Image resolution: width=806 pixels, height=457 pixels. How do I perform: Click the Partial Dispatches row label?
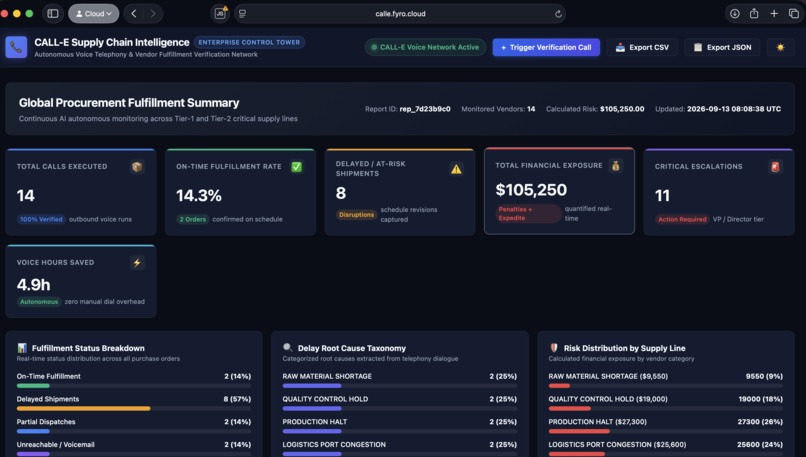(x=46, y=422)
